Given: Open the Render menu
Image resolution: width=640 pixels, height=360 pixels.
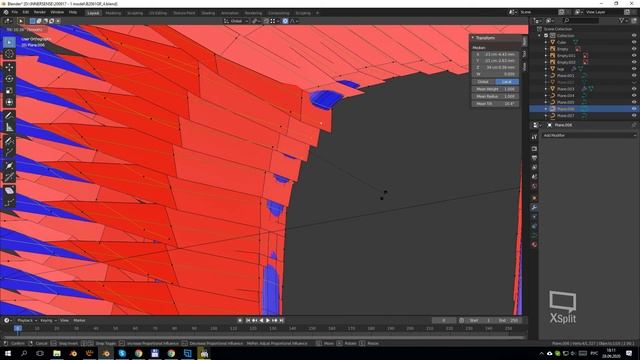Looking at the screenshot, I should 40,12.
